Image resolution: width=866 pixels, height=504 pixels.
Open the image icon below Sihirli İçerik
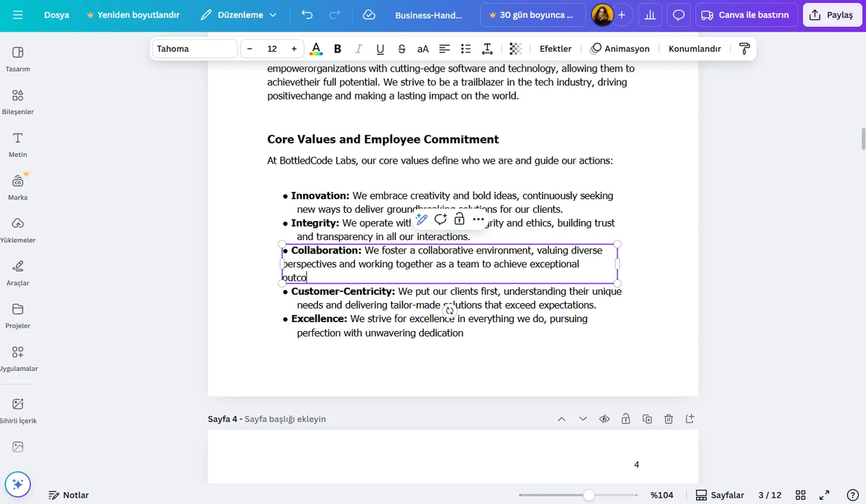18,447
